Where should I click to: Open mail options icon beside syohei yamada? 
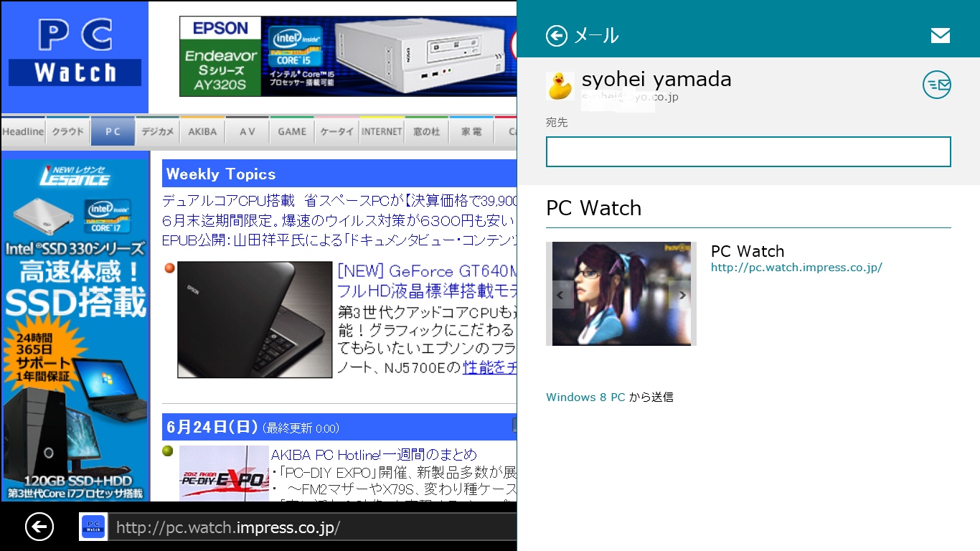(936, 85)
